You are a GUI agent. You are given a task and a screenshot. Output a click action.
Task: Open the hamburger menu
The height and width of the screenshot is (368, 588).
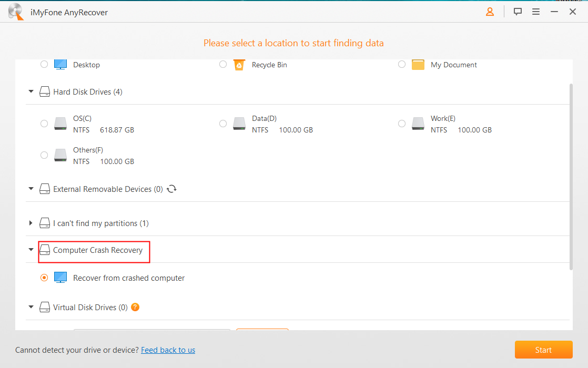(536, 12)
